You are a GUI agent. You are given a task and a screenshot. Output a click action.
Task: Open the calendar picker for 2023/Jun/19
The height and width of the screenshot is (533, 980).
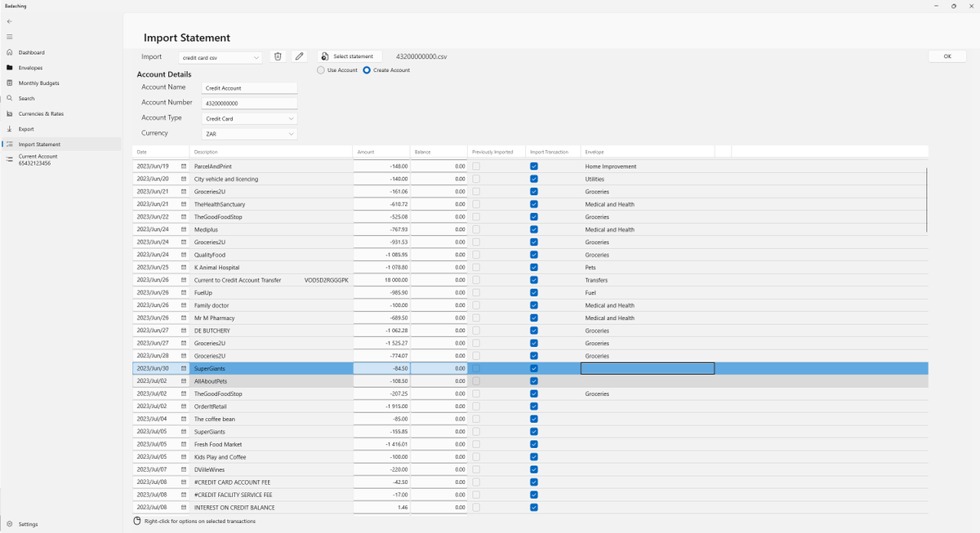click(x=182, y=166)
